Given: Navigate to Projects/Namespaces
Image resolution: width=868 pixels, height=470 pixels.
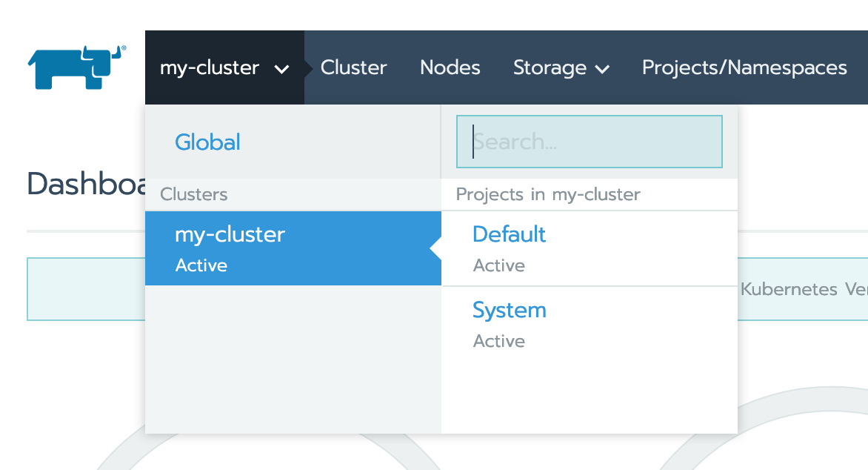Looking at the screenshot, I should coord(744,67).
